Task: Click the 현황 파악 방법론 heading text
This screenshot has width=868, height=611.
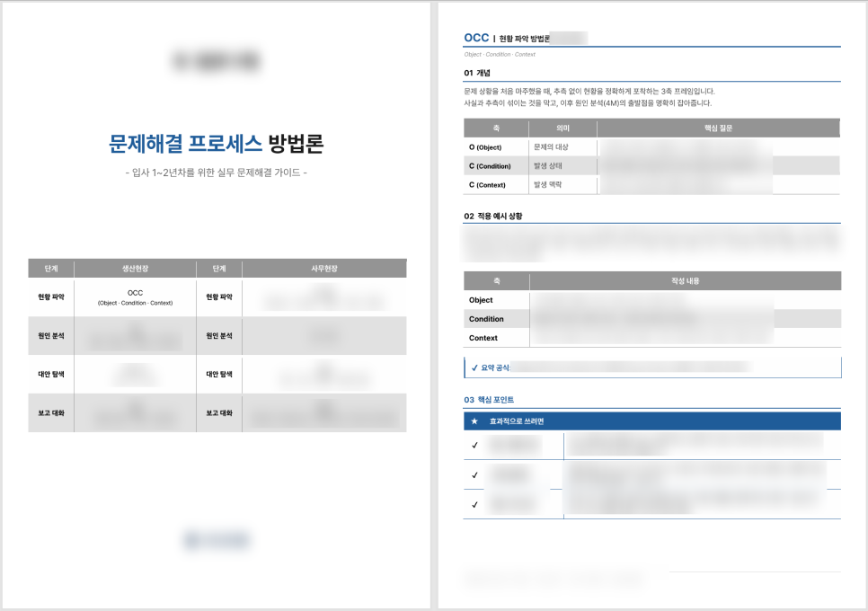Action: pos(524,39)
